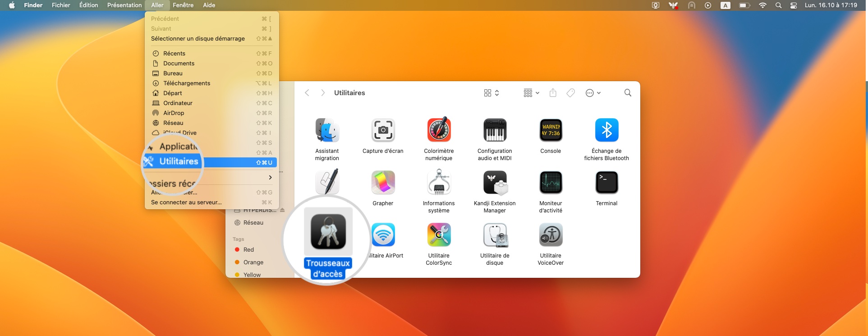Click the Wi-Fi status icon
This screenshot has width=868, height=336.
point(762,5)
